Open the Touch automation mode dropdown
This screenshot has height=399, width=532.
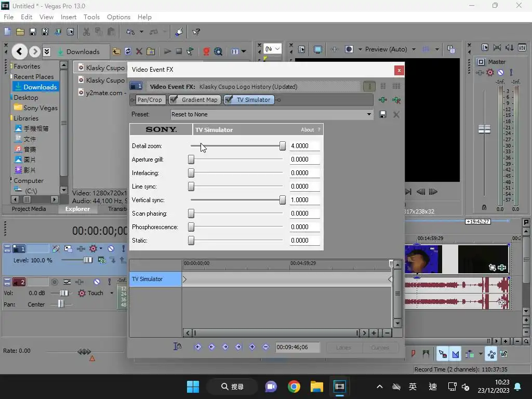point(112,293)
